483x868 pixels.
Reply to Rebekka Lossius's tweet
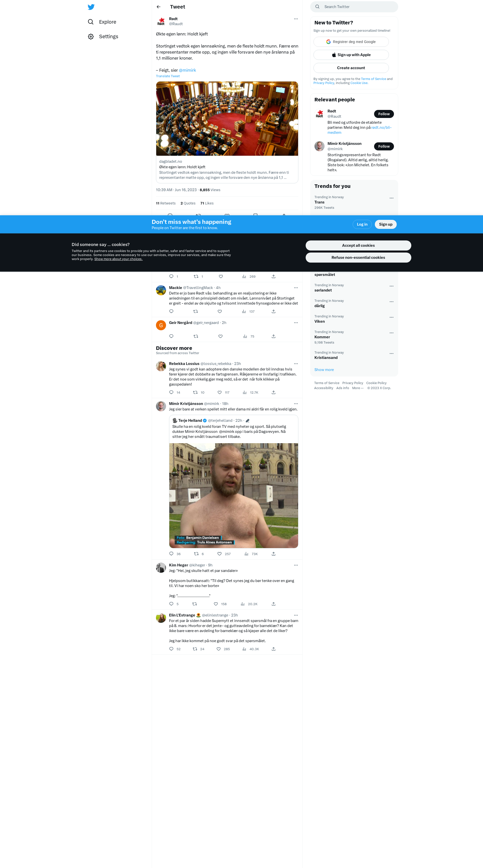point(171,392)
